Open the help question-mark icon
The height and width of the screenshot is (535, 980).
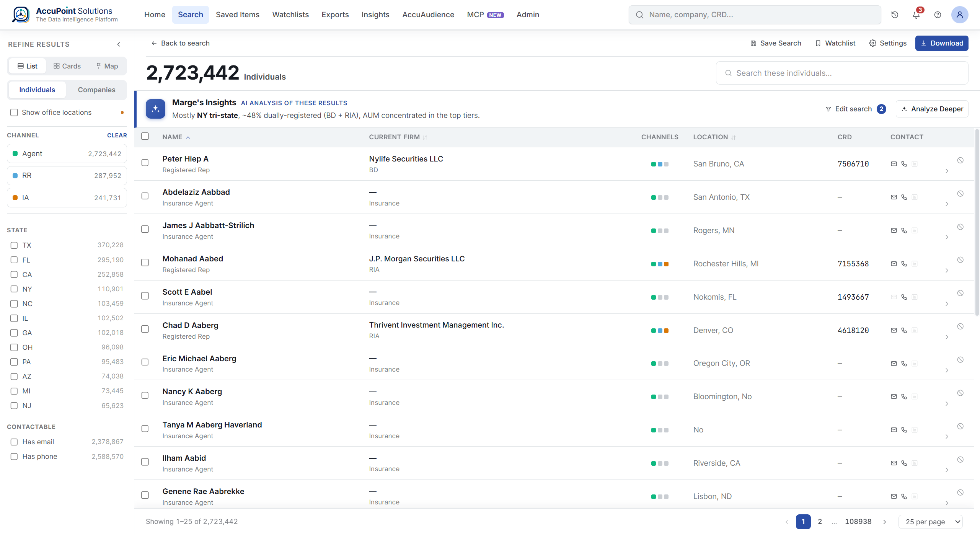tap(938, 15)
